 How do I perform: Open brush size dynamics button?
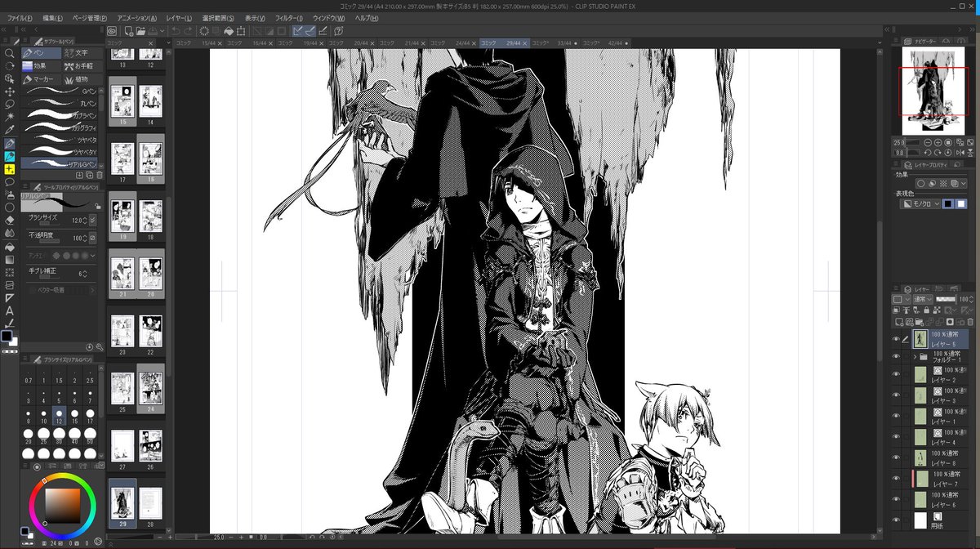[x=92, y=220]
